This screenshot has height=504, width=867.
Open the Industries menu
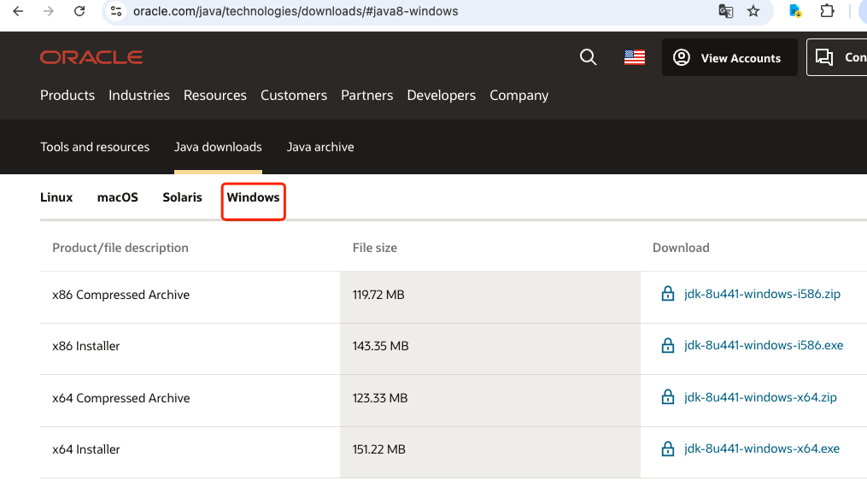pyautogui.click(x=139, y=95)
